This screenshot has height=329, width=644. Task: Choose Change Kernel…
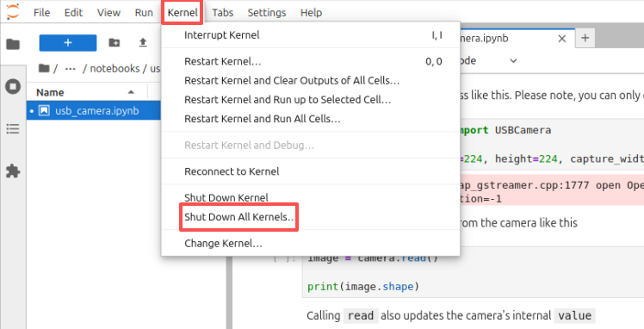coord(311,244)
